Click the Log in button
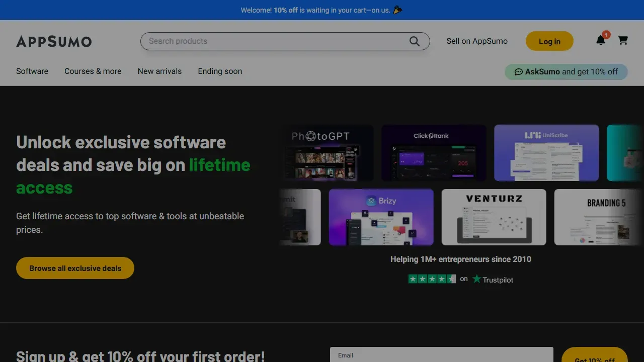644x362 pixels. pos(549,41)
